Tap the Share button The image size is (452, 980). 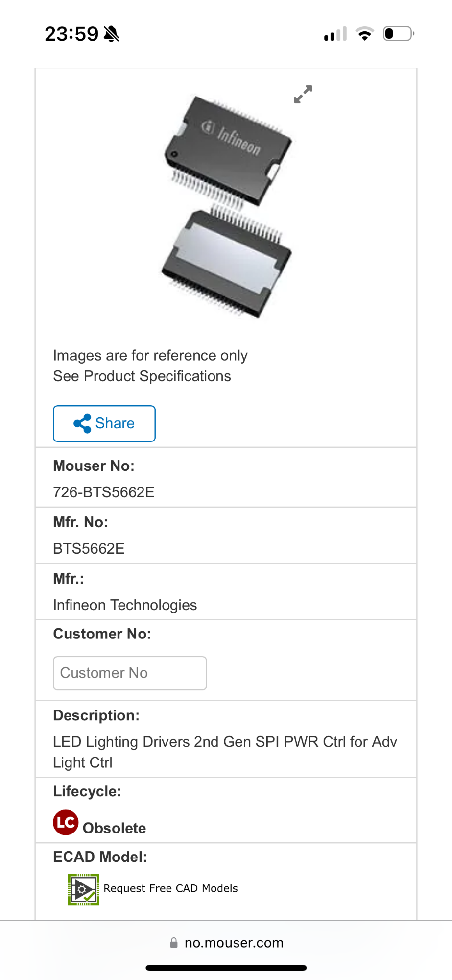pyautogui.click(x=104, y=423)
